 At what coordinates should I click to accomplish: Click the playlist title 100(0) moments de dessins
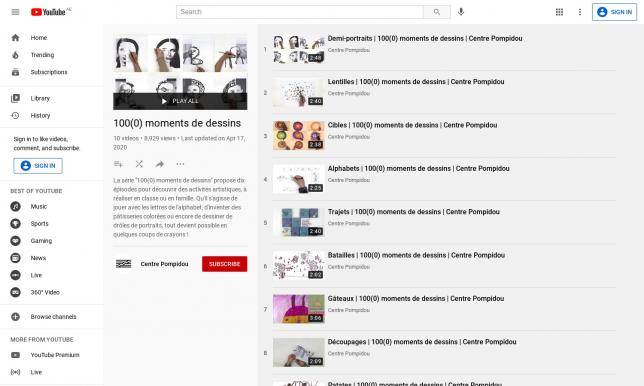click(177, 123)
